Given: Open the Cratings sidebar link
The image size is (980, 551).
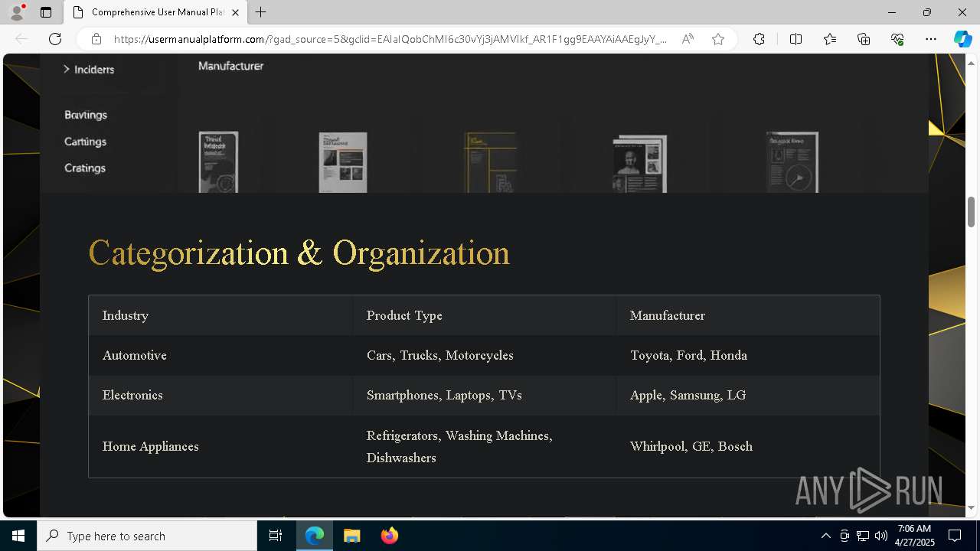Looking at the screenshot, I should 85,168.
